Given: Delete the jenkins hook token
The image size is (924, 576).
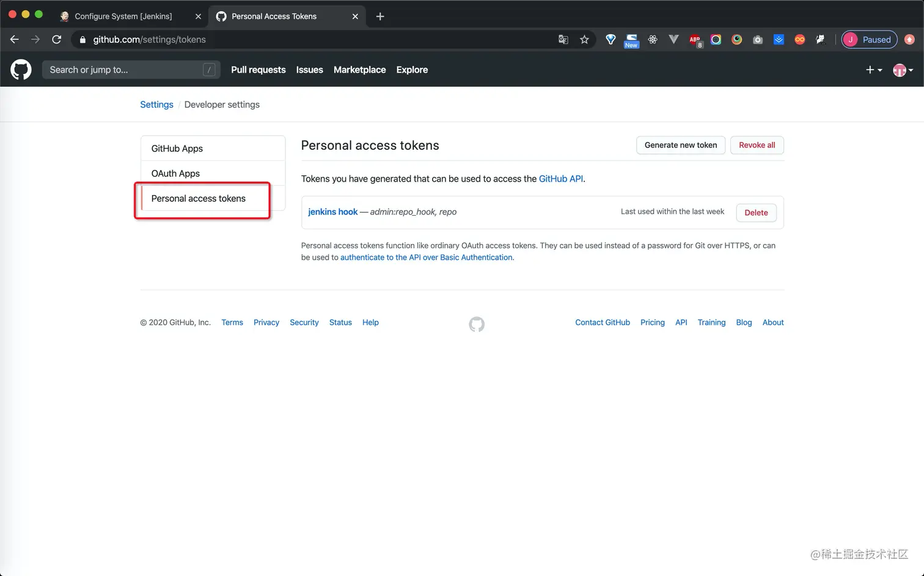Looking at the screenshot, I should point(756,213).
